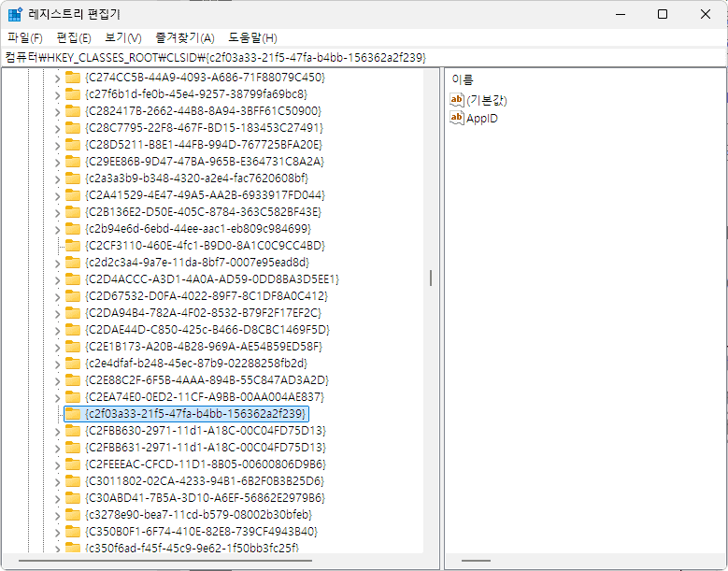Click folder icon of {c350f6ad-f45f-45c9-9e62-1f50bb3fc25f}
The image size is (728, 571).
(x=72, y=548)
